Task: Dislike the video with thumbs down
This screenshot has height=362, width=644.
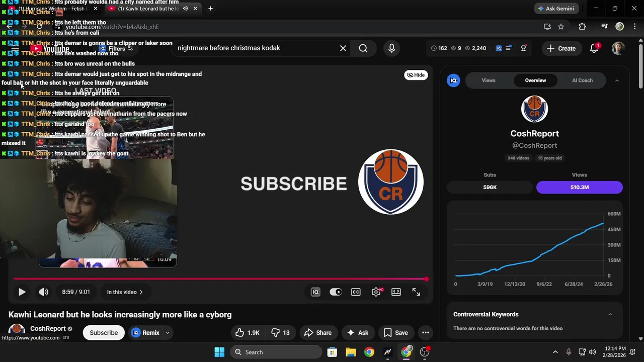Action: pos(280,332)
